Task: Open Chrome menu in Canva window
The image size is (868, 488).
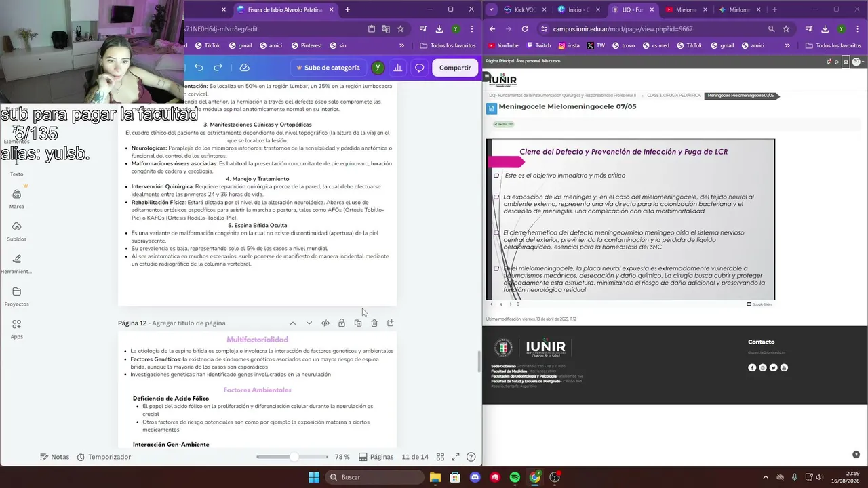Action: point(472,29)
